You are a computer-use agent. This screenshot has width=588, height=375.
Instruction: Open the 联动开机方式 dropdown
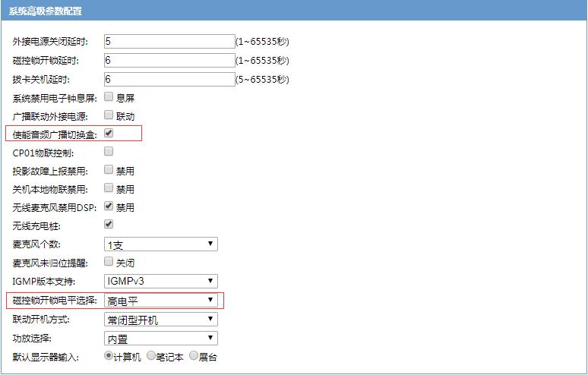click(x=160, y=320)
